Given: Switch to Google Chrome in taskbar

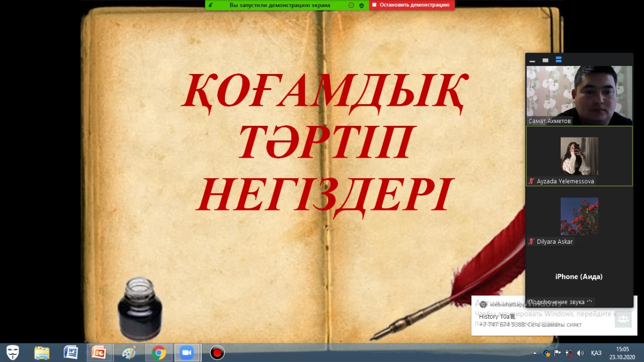Looking at the screenshot, I should tap(159, 352).
